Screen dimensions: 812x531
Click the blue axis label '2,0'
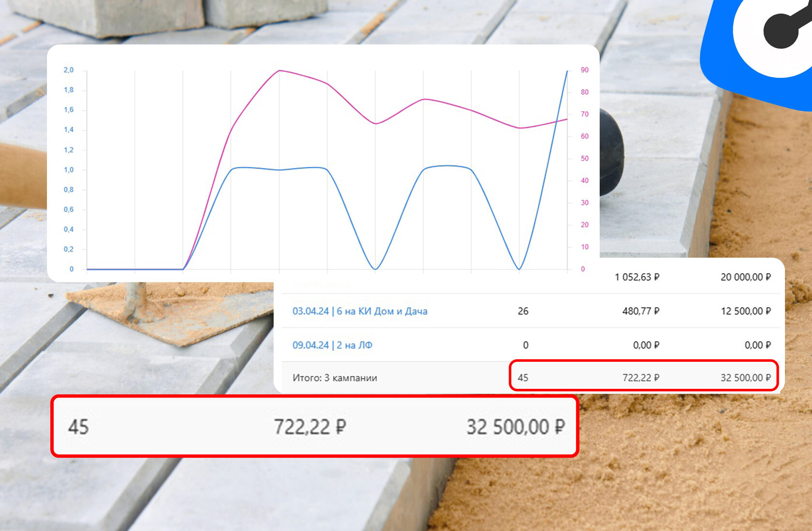coord(69,70)
